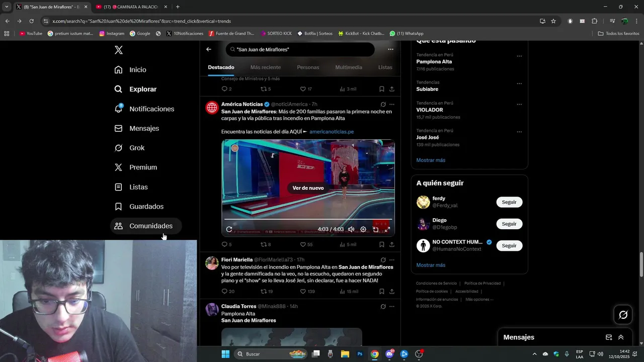Open Grok from sidebar
The height and width of the screenshot is (362, 644).
click(x=129, y=148)
